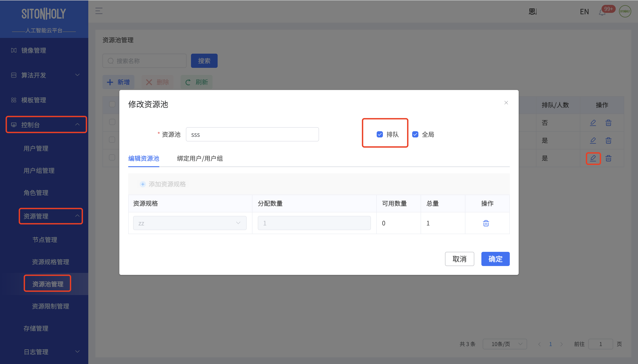Click the 搜索名称 search input
The height and width of the screenshot is (364, 638).
point(144,61)
